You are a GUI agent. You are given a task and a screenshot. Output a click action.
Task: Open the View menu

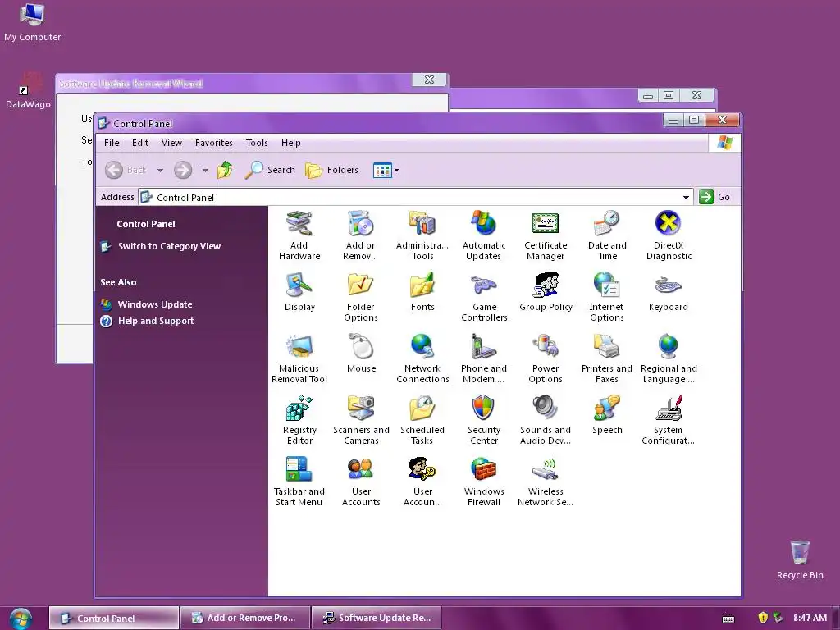tap(171, 143)
